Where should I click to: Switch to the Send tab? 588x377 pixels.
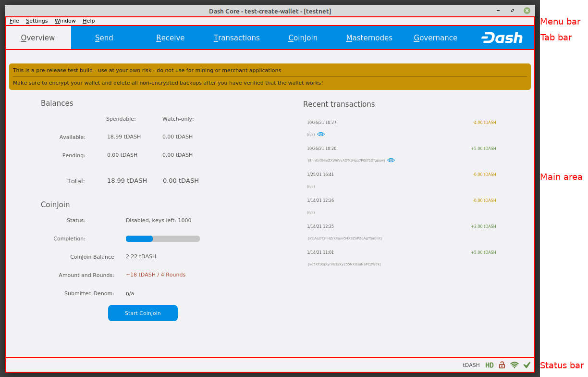[104, 38]
